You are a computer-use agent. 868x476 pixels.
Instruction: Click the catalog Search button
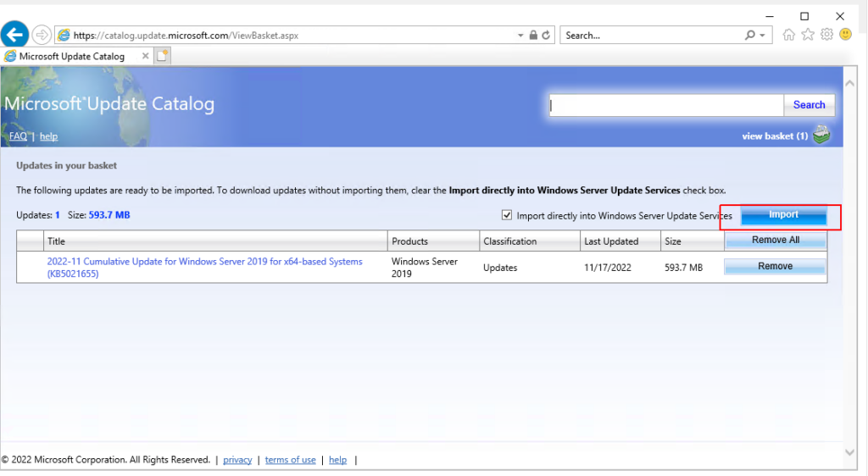809,105
